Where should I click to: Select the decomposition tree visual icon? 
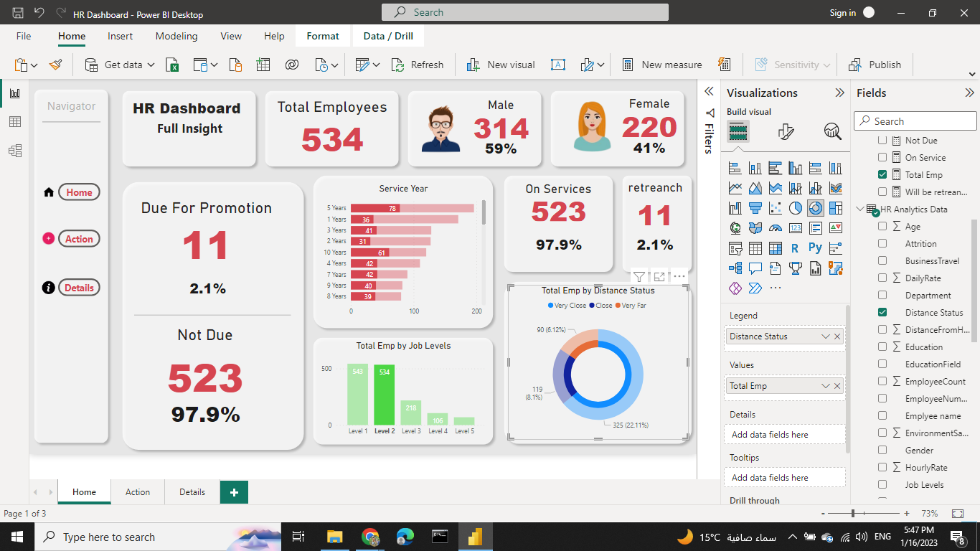736,267
